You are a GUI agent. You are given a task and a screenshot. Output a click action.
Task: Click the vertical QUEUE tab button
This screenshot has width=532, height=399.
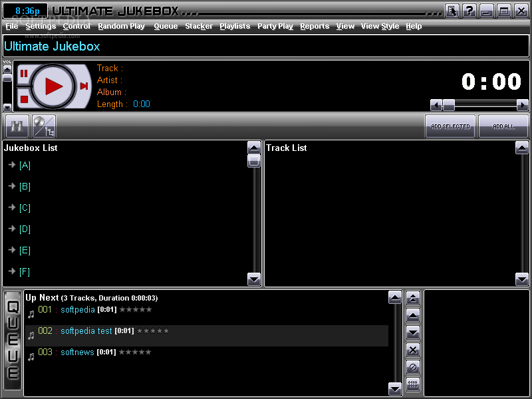point(13,340)
